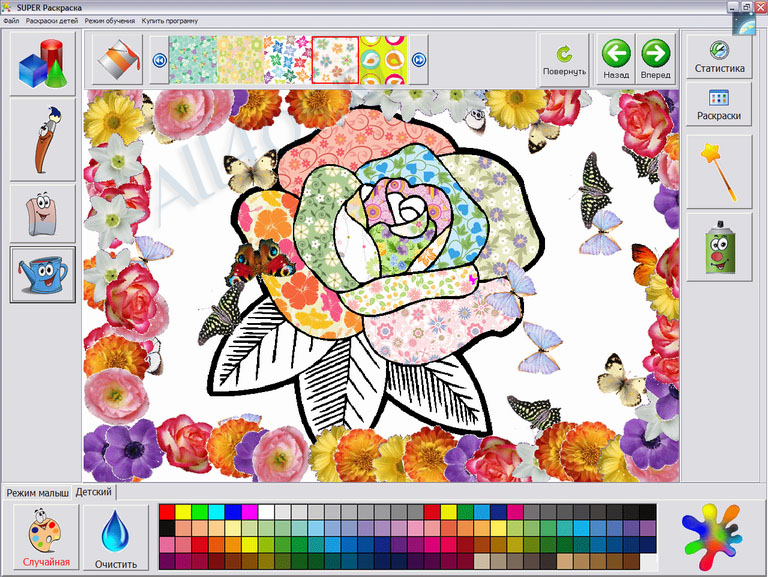Go forward with the Вперед arrow

click(655, 60)
